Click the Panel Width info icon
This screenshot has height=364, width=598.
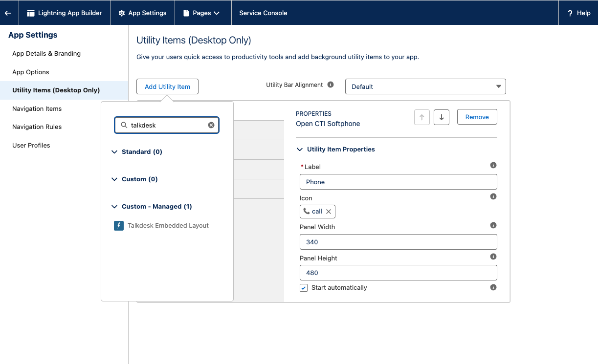coord(493,225)
